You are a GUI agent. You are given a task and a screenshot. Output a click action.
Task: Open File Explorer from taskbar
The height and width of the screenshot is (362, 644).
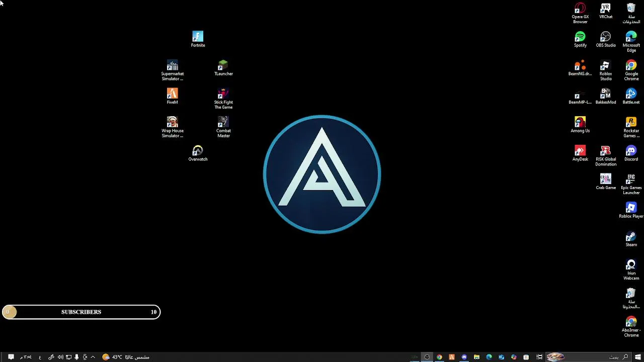476,357
